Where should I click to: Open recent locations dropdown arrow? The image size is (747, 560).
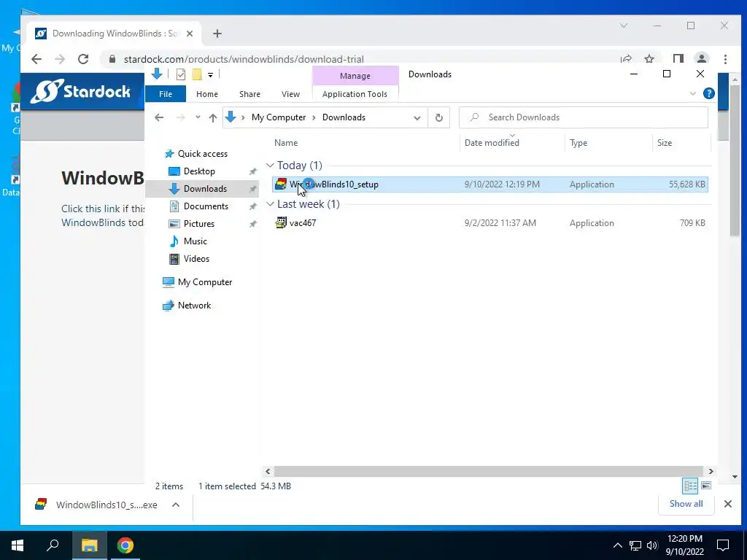click(x=198, y=117)
